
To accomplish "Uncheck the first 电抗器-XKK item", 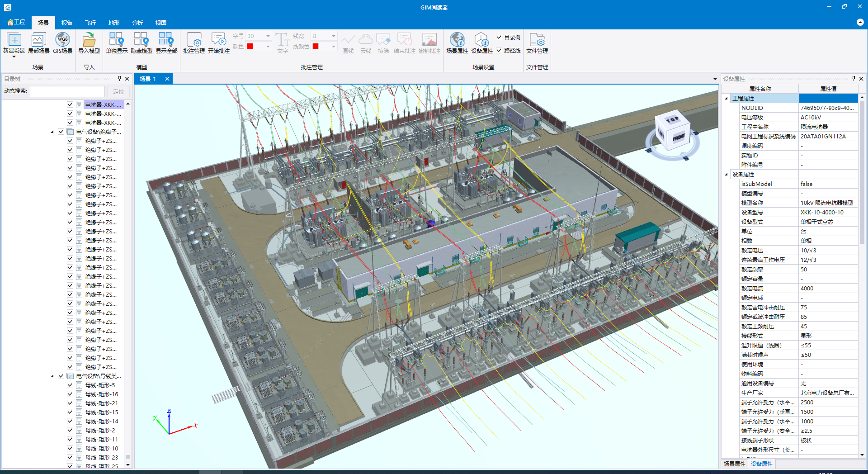I will point(70,104).
